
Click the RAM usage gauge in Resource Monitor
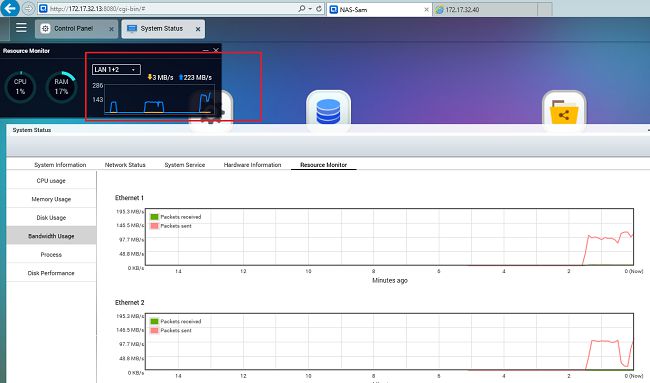tap(61, 87)
